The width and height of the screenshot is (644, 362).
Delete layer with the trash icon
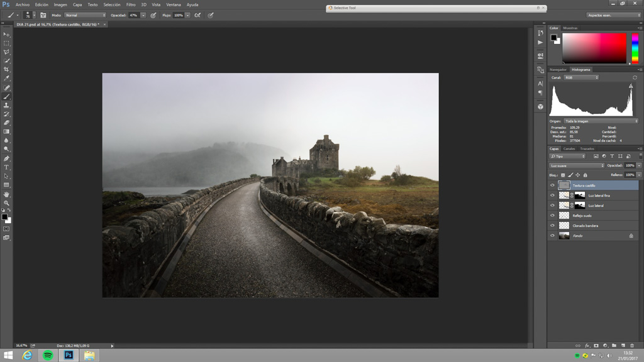[x=632, y=345]
